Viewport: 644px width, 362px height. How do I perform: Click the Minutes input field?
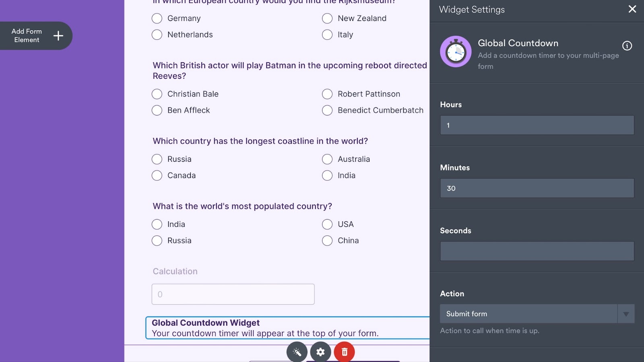(537, 188)
